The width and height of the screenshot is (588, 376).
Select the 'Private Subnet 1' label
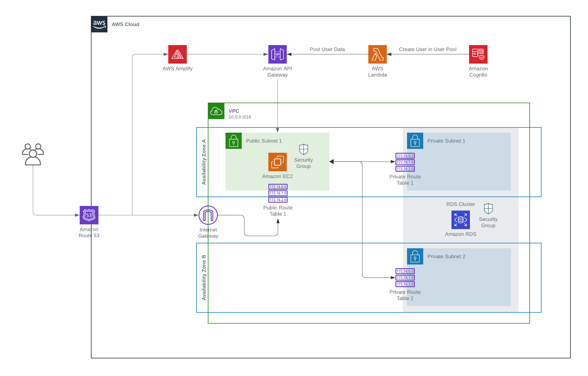pyautogui.click(x=446, y=141)
